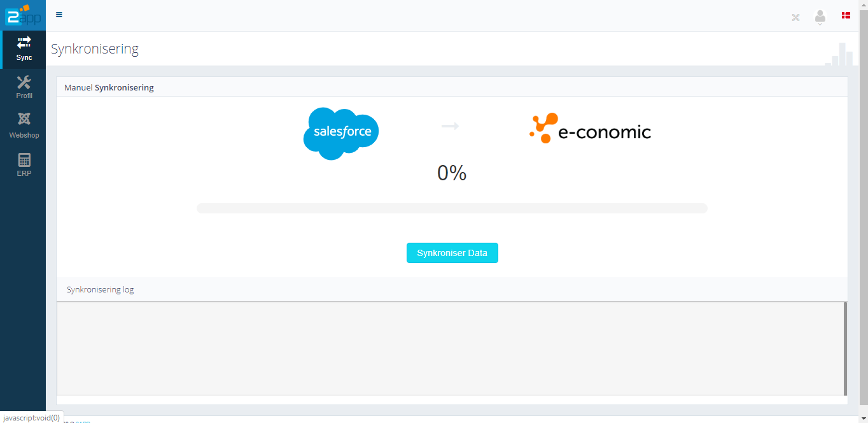Image resolution: width=868 pixels, height=423 pixels.
Task: Click the bar chart graphic in header
Action: coord(839,55)
